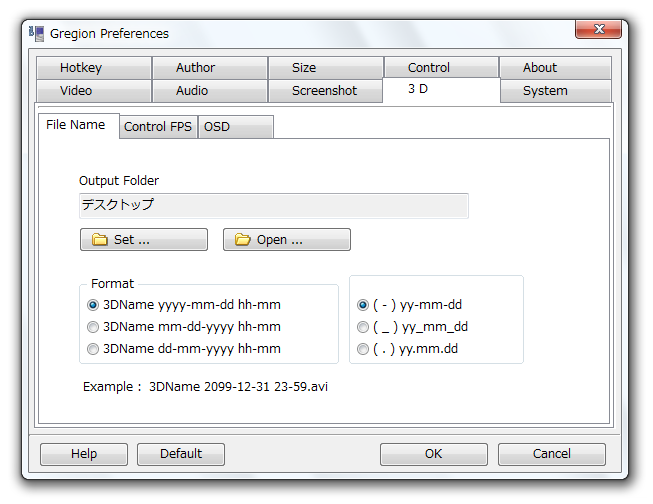Select the File Name sub-tab
Image resolution: width=653 pixels, height=504 pixels.
(x=79, y=125)
